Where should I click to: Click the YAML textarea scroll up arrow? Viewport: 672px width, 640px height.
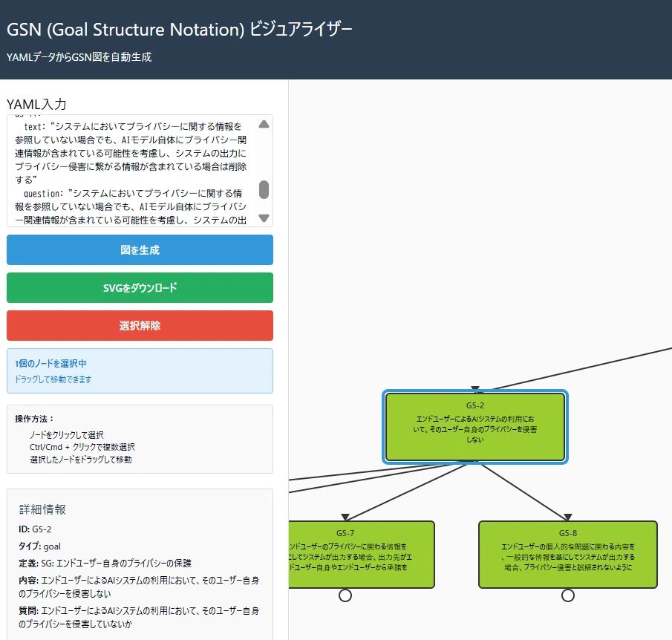[x=264, y=124]
